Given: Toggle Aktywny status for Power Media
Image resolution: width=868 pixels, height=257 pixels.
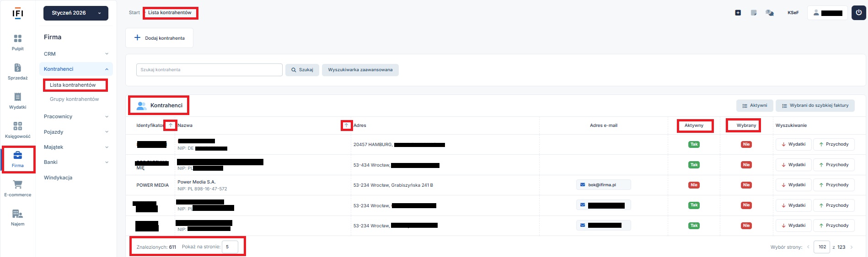Looking at the screenshot, I should (694, 185).
